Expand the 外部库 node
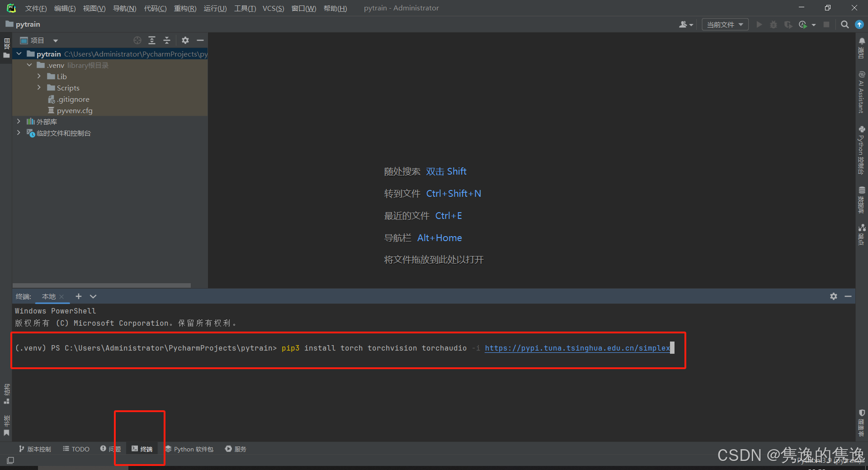 (x=18, y=121)
